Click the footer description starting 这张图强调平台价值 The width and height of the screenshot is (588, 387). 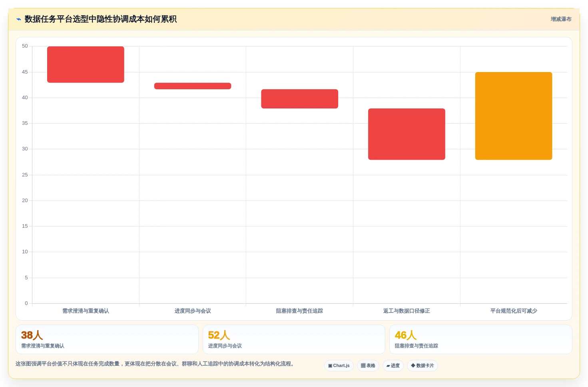[155, 364]
